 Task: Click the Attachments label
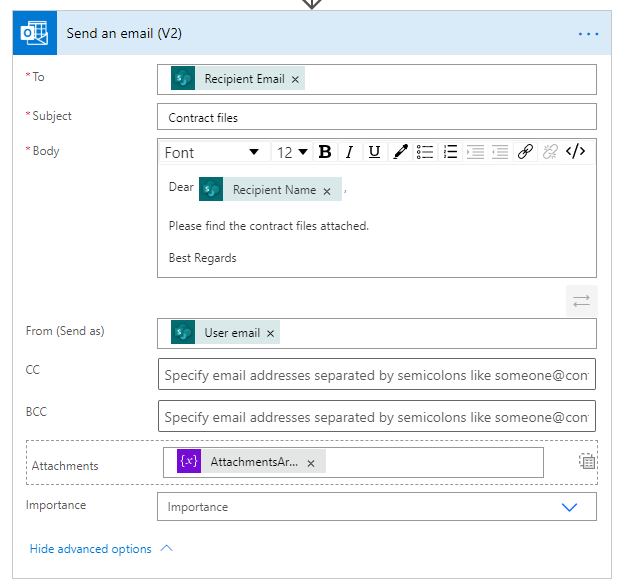(x=65, y=466)
